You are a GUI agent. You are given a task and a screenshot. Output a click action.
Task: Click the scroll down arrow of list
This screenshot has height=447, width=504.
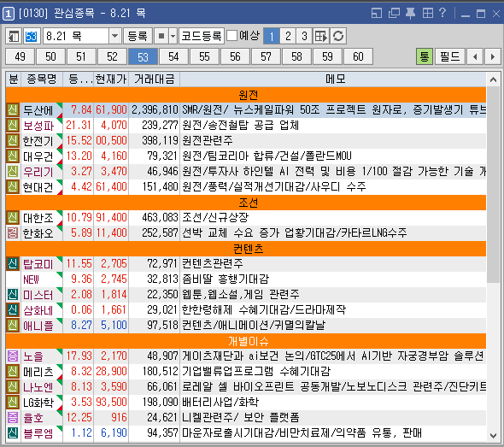493,435
